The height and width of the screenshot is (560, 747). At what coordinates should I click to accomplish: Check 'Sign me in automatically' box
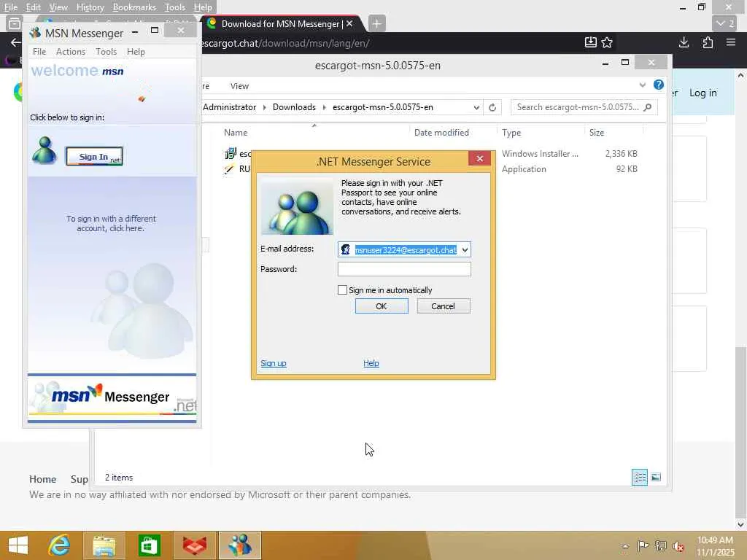click(342, 290)
